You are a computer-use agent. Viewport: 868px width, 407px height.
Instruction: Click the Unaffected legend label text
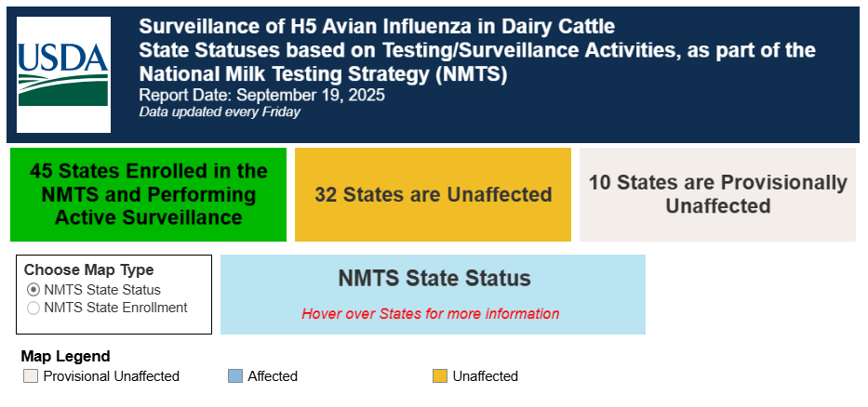[x=486, y=376]
